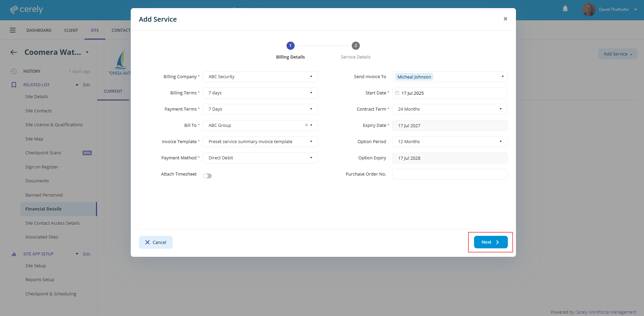Open Site Details in sidebar

pyautogui.click(x=37, y=97)
